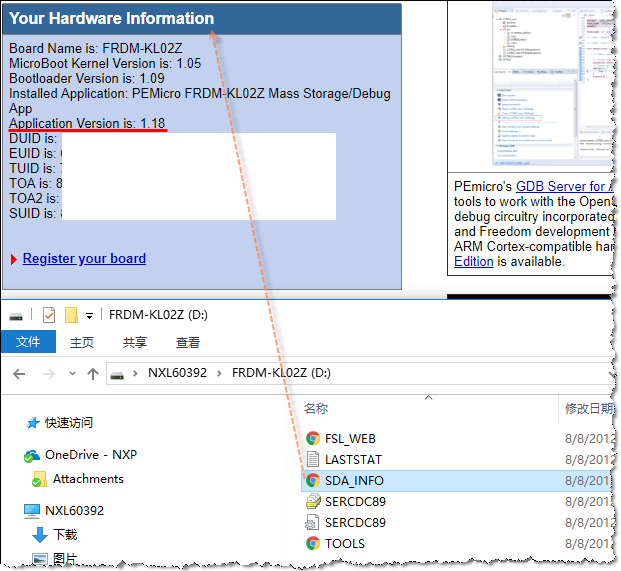Click the MicroBoot Kernel Version is: 1.05 text
The width and height of the screenshot is (621, 571).
point(105,63)
